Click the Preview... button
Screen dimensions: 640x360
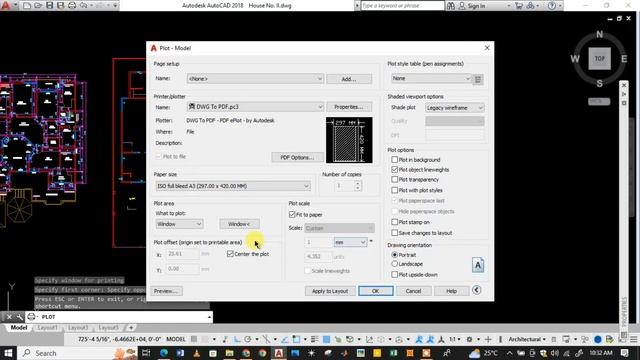pos(167,291)
